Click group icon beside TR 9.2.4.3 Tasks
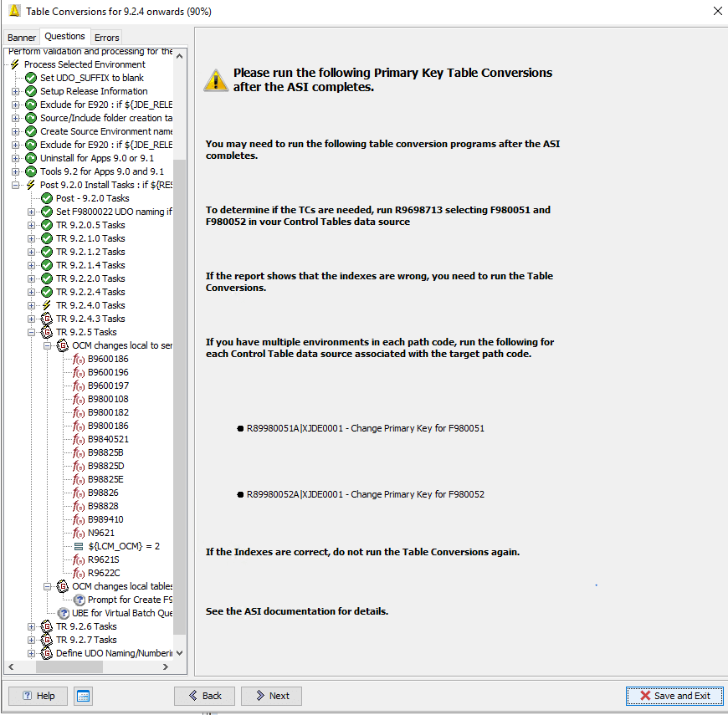The height and width of the screenshot is (715, 728). point(46,319)
